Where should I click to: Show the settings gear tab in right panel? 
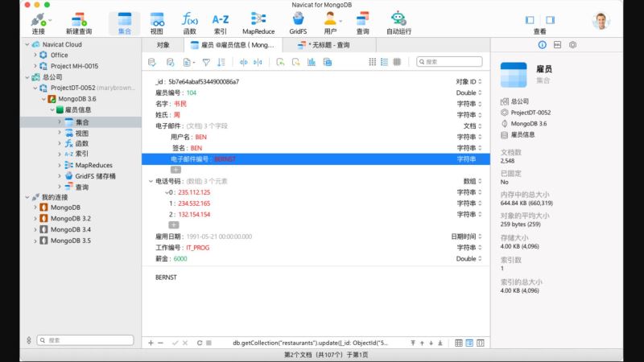pyautogui.click(x=572, y=45)
